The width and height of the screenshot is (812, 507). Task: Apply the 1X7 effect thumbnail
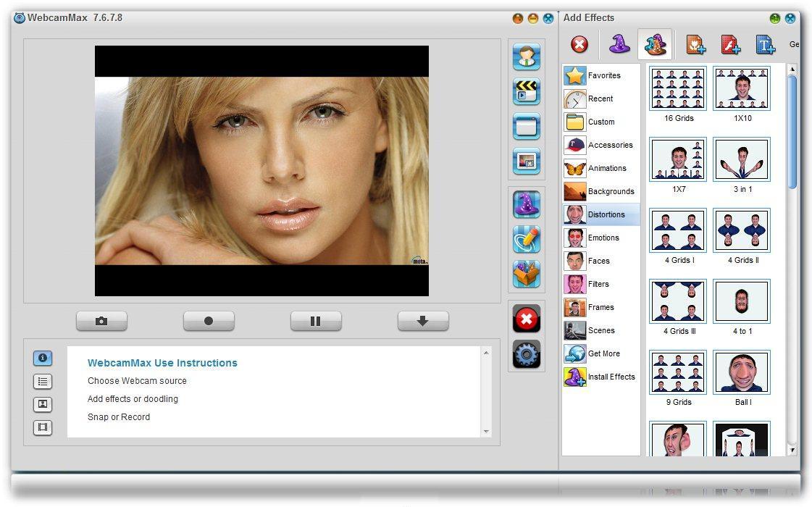(x=678, y=159)
